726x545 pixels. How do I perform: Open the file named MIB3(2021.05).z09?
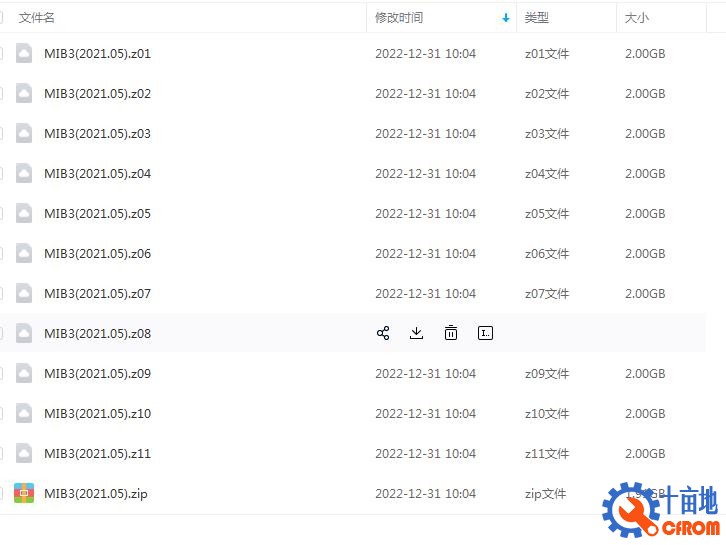(97, 374)
